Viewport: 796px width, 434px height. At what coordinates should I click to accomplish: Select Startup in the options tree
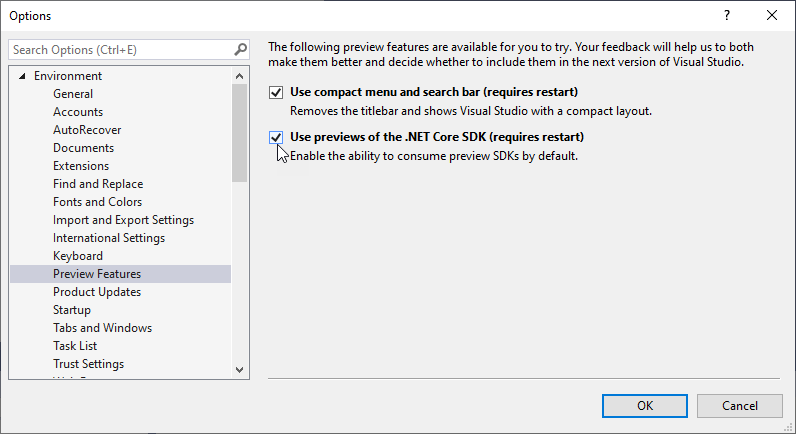pyautogui.click(x=72, y=310)
